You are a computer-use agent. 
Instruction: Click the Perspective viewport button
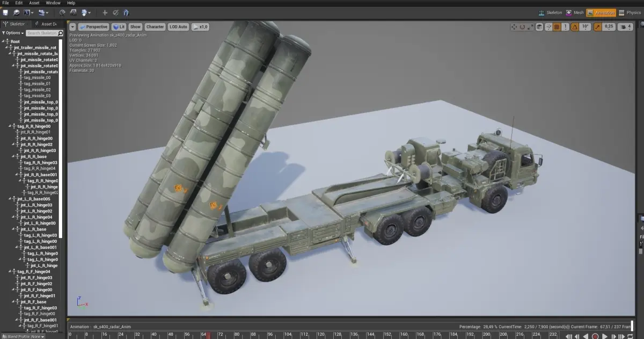point(93,27)
